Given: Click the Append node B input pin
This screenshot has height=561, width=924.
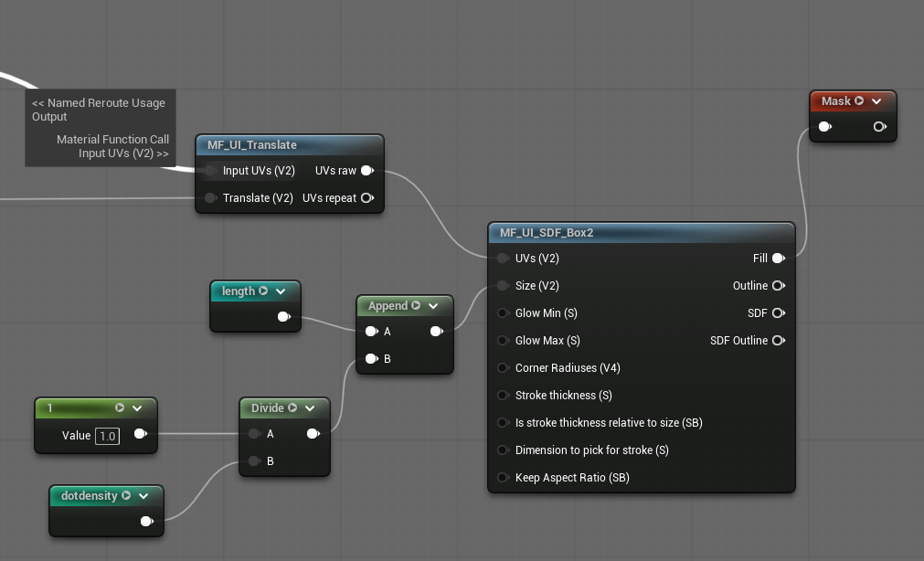Looking at the screenshot, I should [x=371, y=359].
